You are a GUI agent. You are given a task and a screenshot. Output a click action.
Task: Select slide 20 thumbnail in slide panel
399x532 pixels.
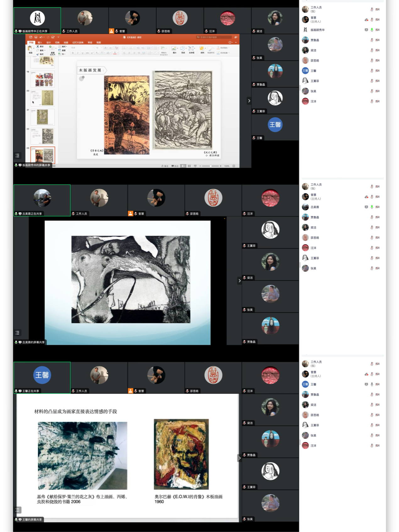point(43,98)
